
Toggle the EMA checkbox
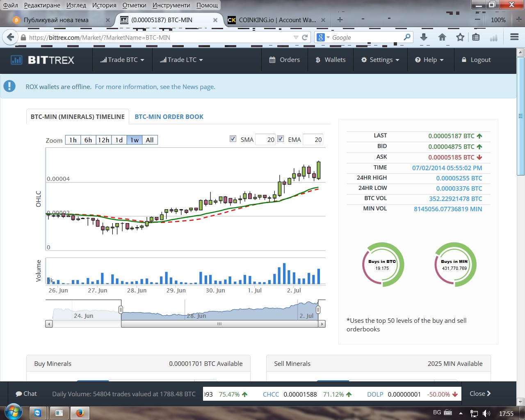pos(281,139)
